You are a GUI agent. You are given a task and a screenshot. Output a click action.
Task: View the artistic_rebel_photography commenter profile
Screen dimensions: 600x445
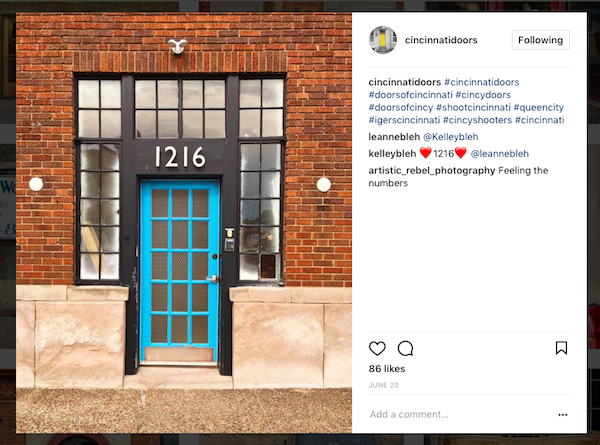click(x=432, y=171)
